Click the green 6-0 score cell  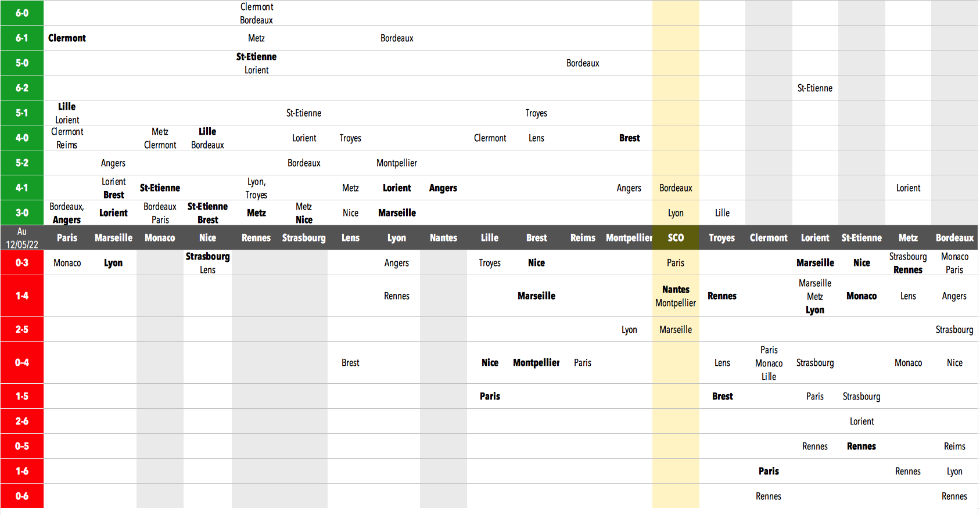click(x=22, y=13)
